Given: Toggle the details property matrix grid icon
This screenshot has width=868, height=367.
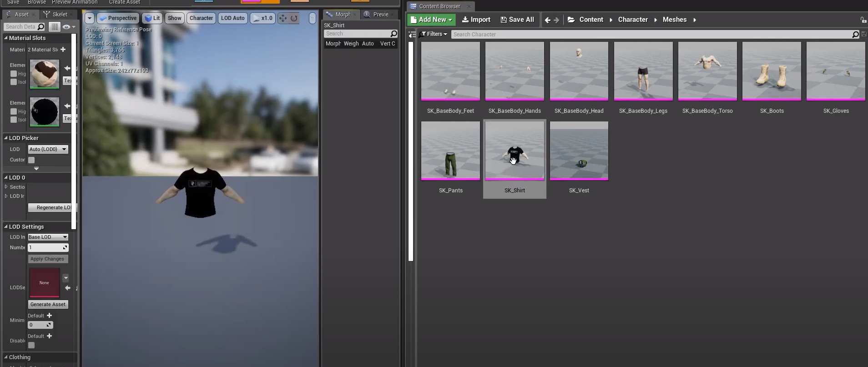Looking at the screenshot, I should point(54,27).
